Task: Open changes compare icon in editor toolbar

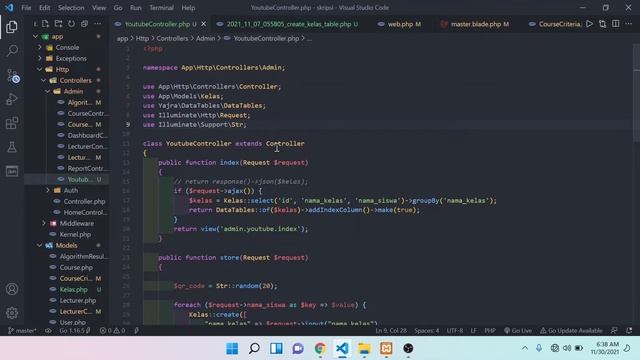Action: [x=602, y=24]
